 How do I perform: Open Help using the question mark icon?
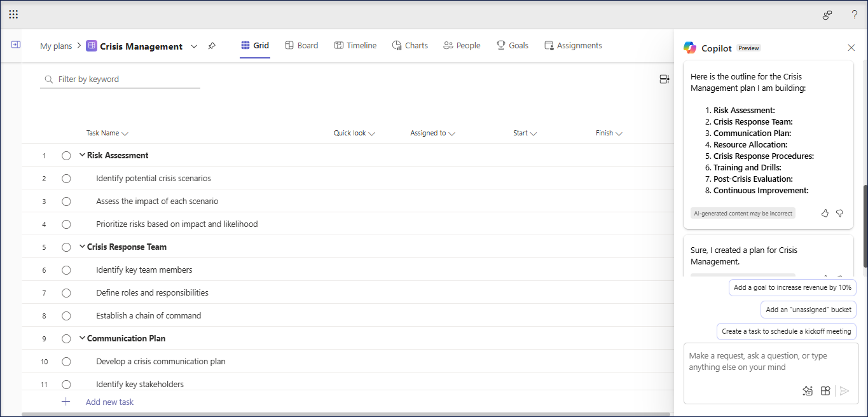pyautogui.click(x=854, y=14)
